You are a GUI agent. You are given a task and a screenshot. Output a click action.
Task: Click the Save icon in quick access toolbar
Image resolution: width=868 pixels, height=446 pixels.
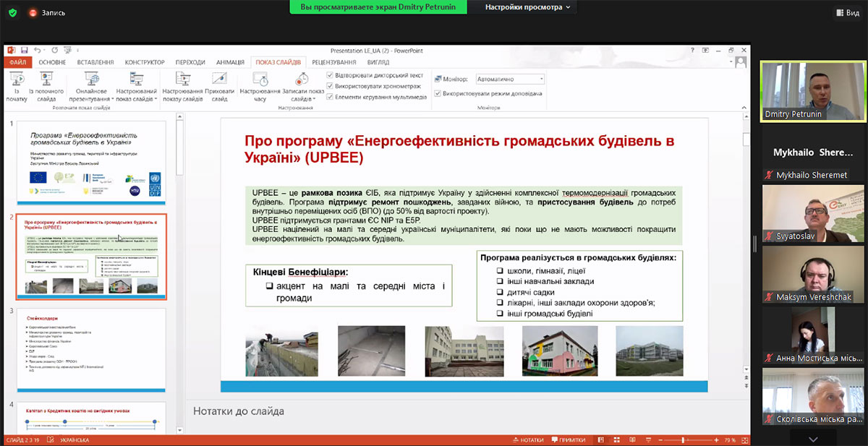[x=25, y=50]
